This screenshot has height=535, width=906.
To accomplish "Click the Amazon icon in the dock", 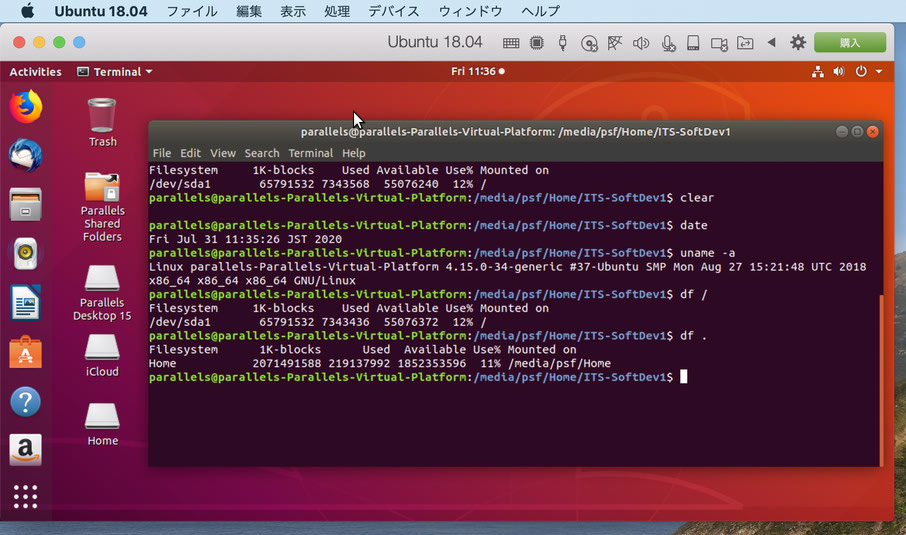I will (x=26, y=450).
